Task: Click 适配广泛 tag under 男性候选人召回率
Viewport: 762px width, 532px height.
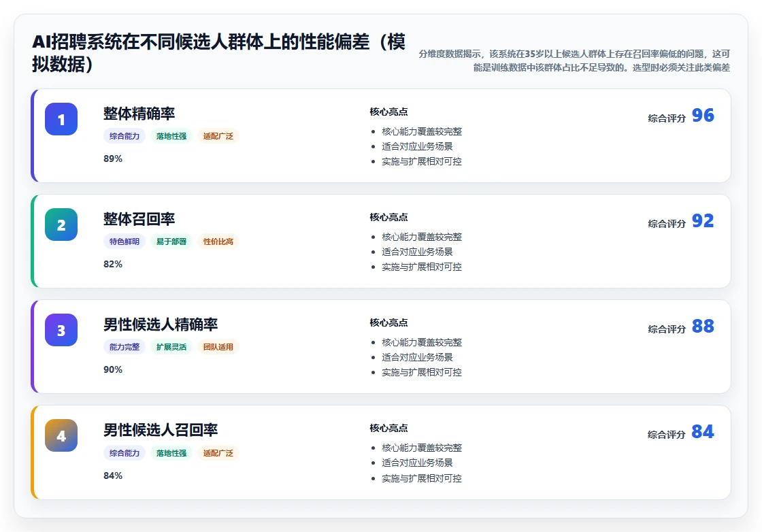Action: 218,453
